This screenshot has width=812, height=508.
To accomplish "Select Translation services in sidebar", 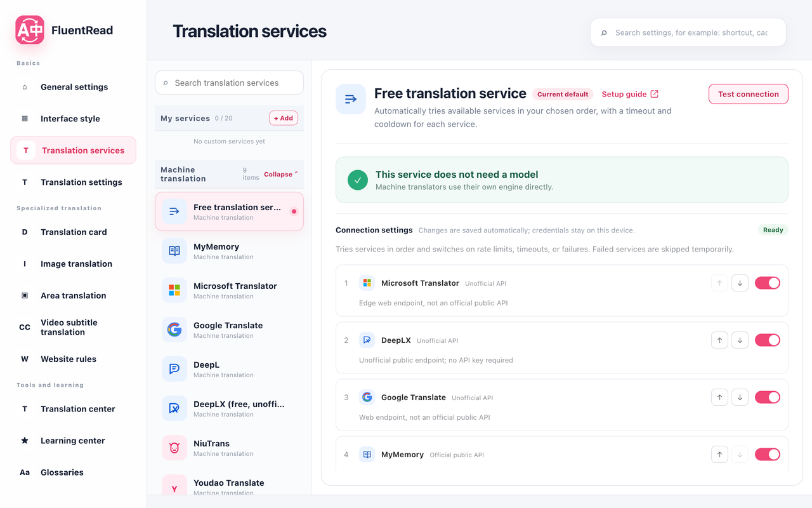I will (x=73, y=150).
